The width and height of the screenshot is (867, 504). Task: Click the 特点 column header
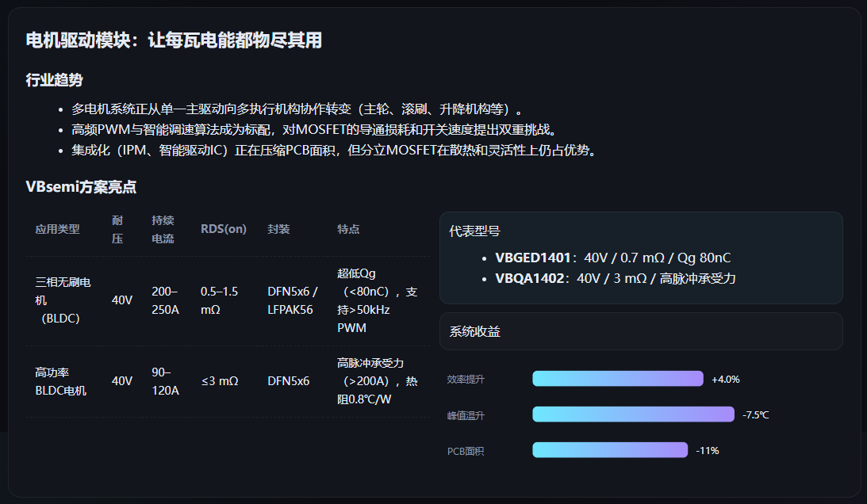pyautogui.click(x=348, y=229)
